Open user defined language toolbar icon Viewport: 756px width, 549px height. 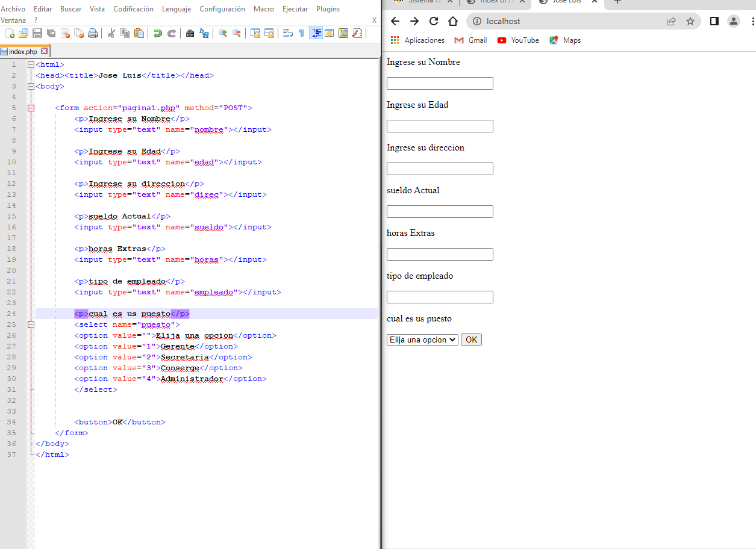click(330, 33)
